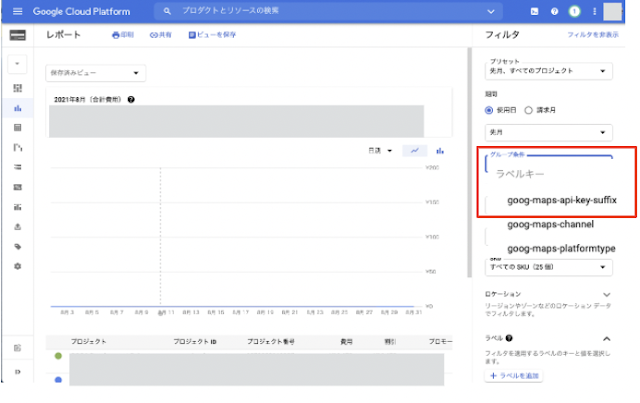The height and width of the screenshot is (403, 640).
Task: Open the tag-shaped sidebar icon
Action: (x=18, y=247)
